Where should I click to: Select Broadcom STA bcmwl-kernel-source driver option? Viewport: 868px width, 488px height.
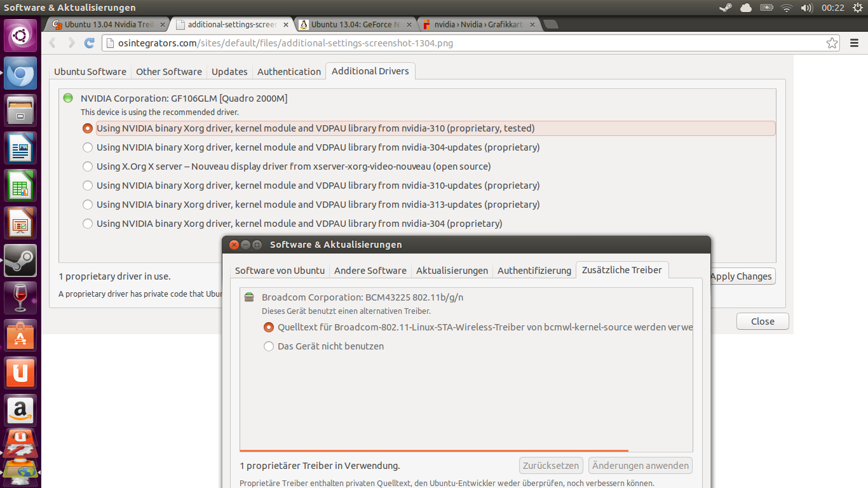pos(269,327)
